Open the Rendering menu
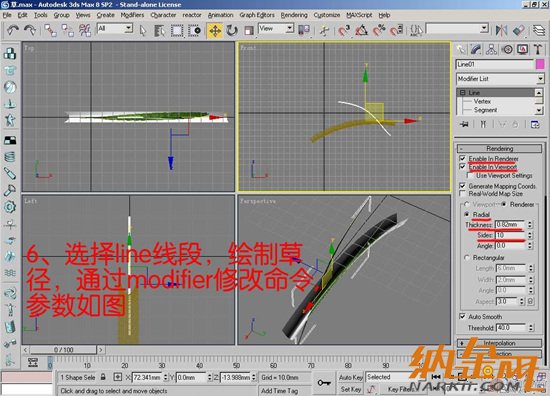 pyautogui.click(x=294, y=15)
